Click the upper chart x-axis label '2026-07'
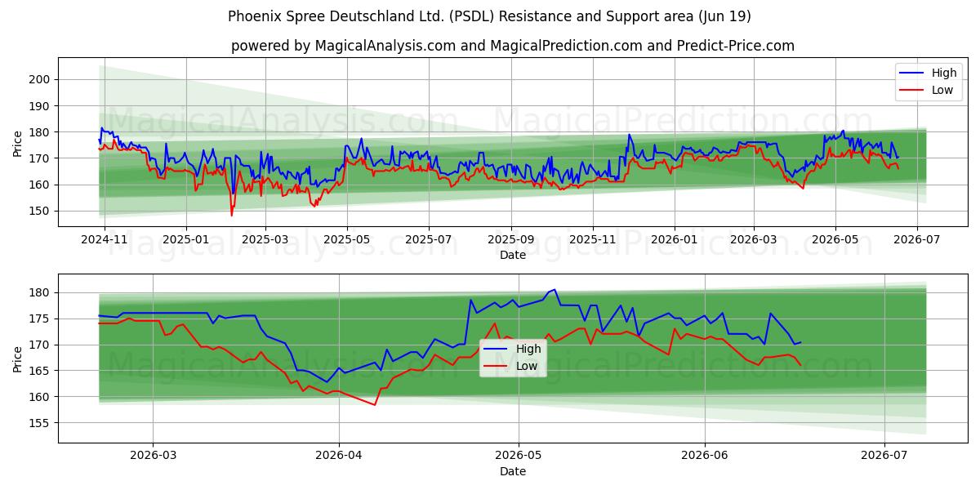 [916, 240]
